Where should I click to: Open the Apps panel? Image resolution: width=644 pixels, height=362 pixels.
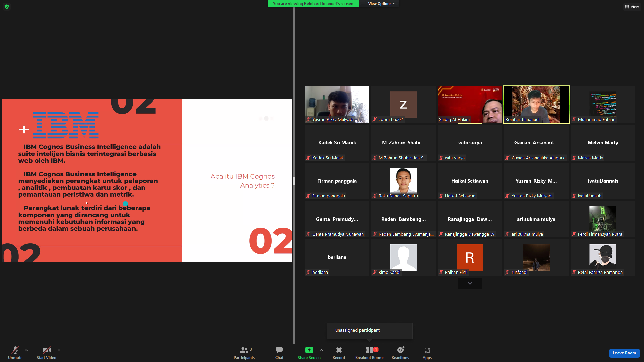tap(427, 353)
